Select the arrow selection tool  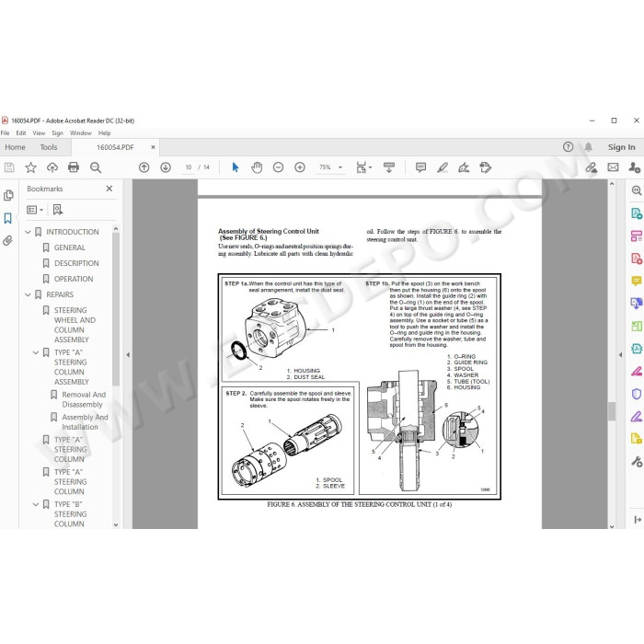click(236, 167)
